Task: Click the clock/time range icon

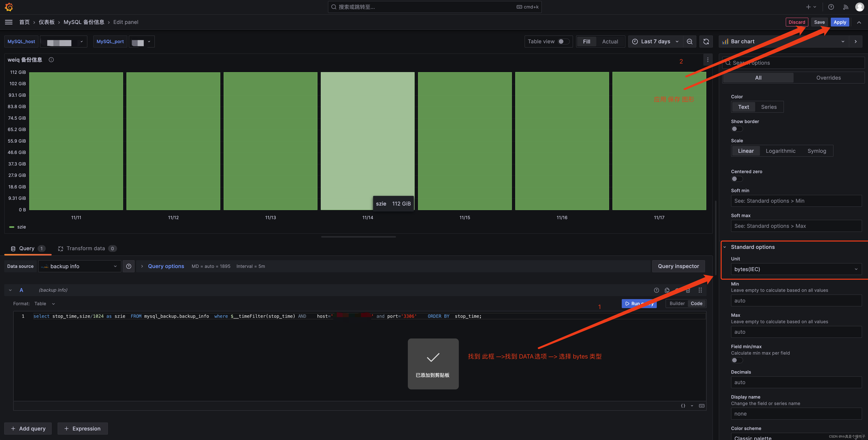Action: tap(635, 41)
